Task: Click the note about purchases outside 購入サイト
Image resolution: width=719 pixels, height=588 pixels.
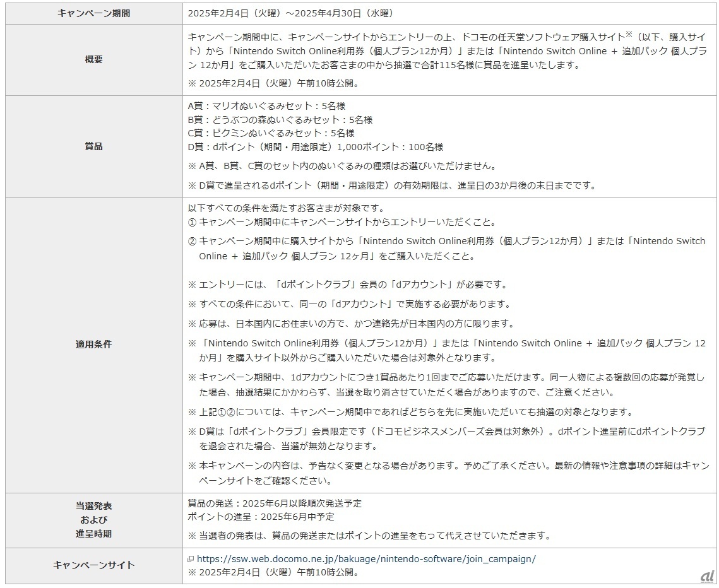Action: click(x=447, y=351)
